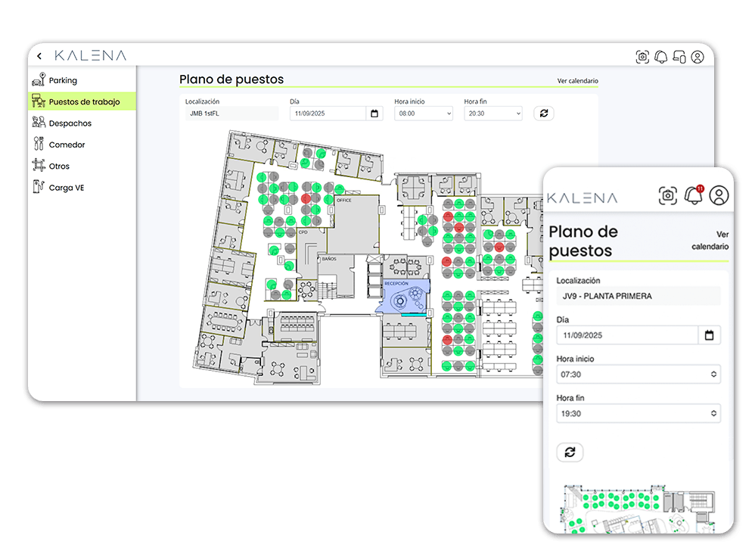The width and height of the screenshot is (755, 560).
Task: Open the desktop devices icon in header
Action: coord(679,57)
